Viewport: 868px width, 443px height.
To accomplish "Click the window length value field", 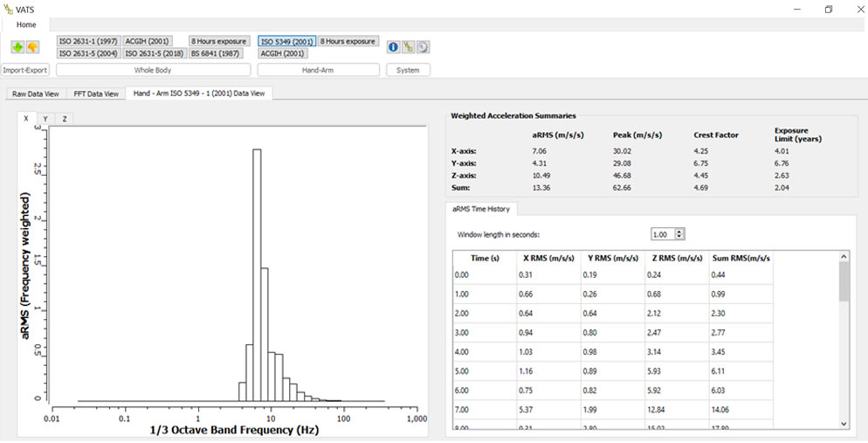I will (663, 235).
